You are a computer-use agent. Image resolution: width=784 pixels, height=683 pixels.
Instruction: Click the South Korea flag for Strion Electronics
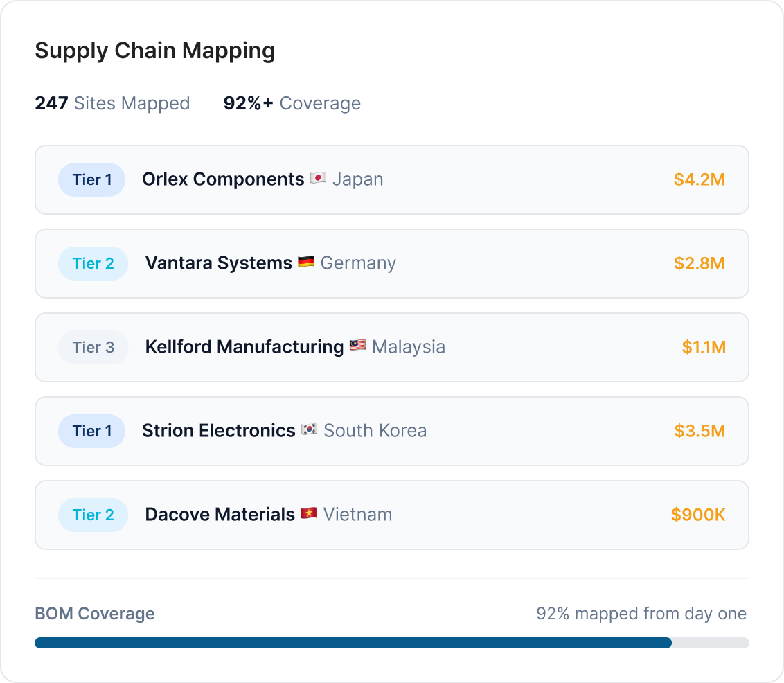309,430
